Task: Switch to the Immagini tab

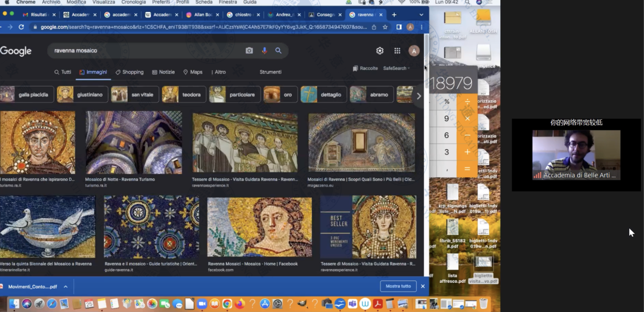Action: (93, 72)
